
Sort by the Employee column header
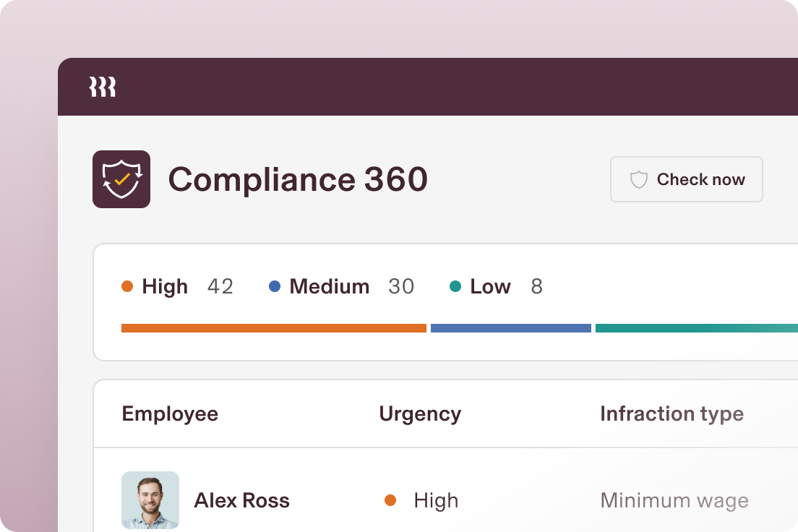click(x=170, y=414)
